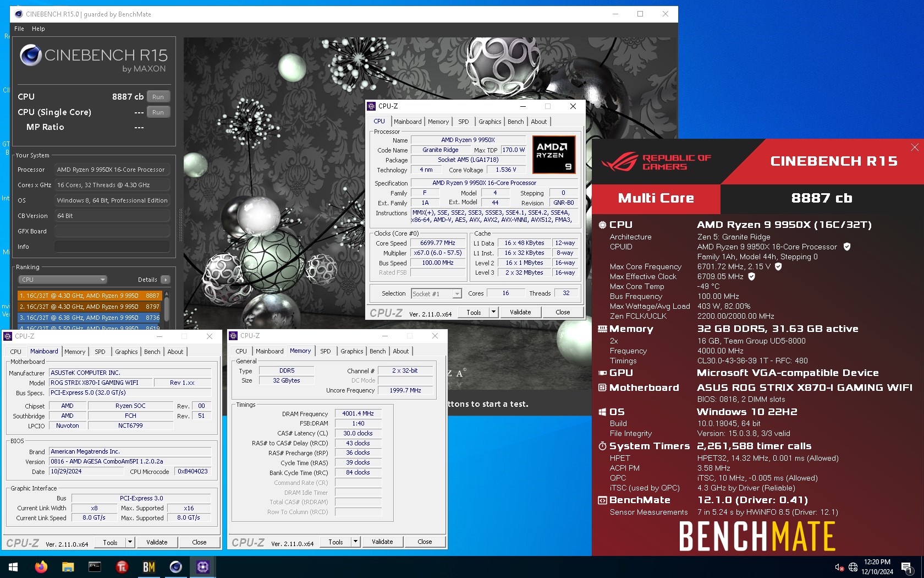Click the title icon of the Memory CPU-Z window

pos(234,336)
